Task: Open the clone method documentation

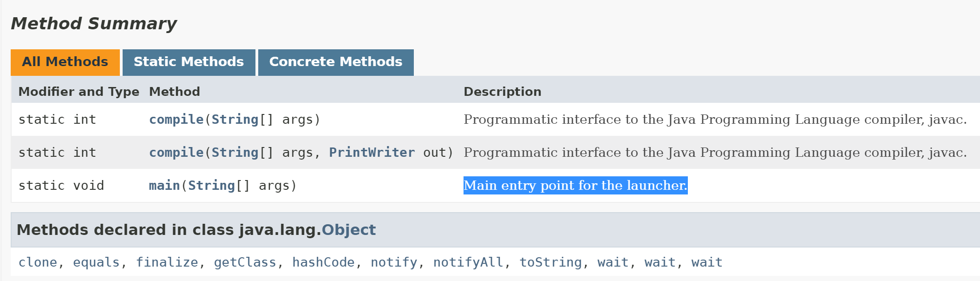Action: click(39, 262)
